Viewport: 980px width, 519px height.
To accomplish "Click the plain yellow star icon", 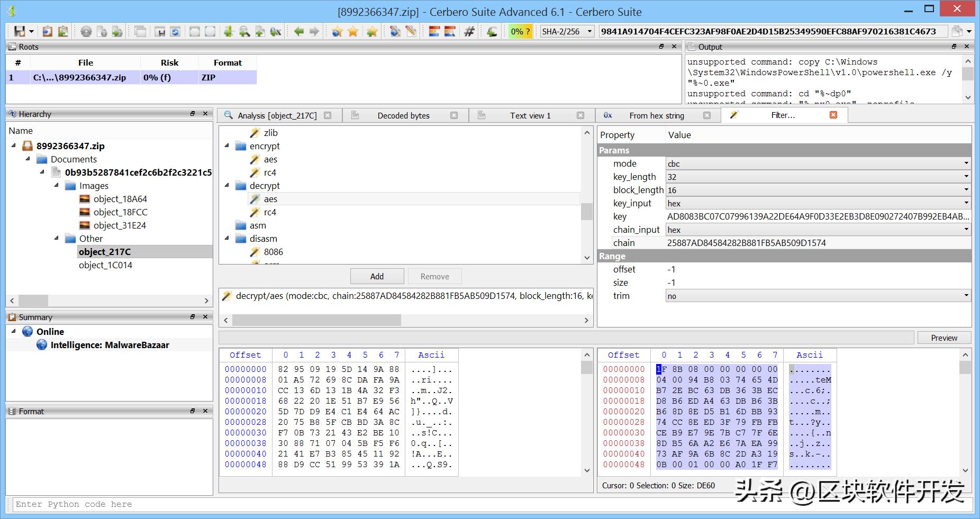I will 353,32.
